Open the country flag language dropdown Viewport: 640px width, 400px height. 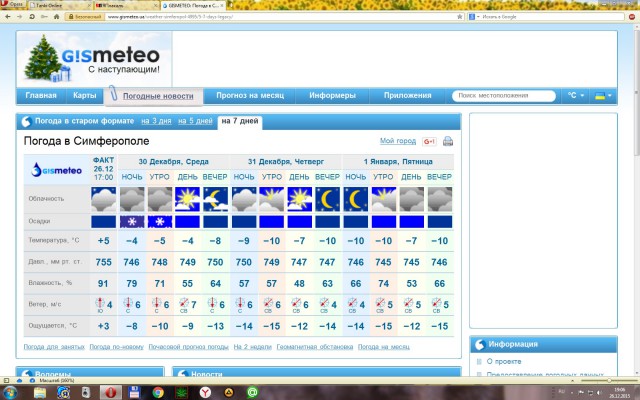[x=603, y=96]
